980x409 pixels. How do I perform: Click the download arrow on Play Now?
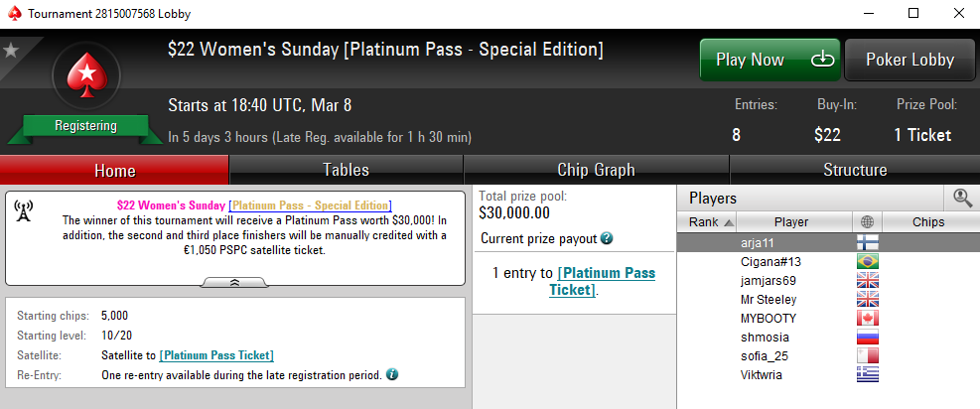tap(823, 60)
